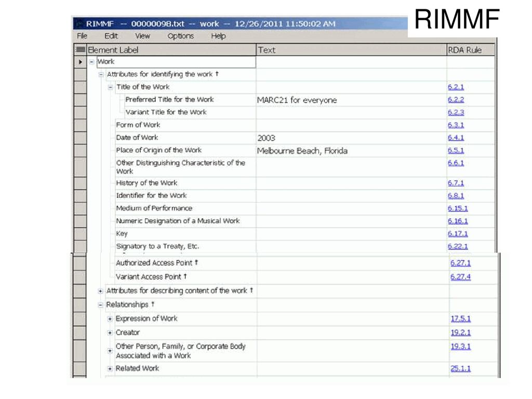
Task: Open RDA rule link 6.22.1
Action: pyautogui.click(x=458, y=246)
